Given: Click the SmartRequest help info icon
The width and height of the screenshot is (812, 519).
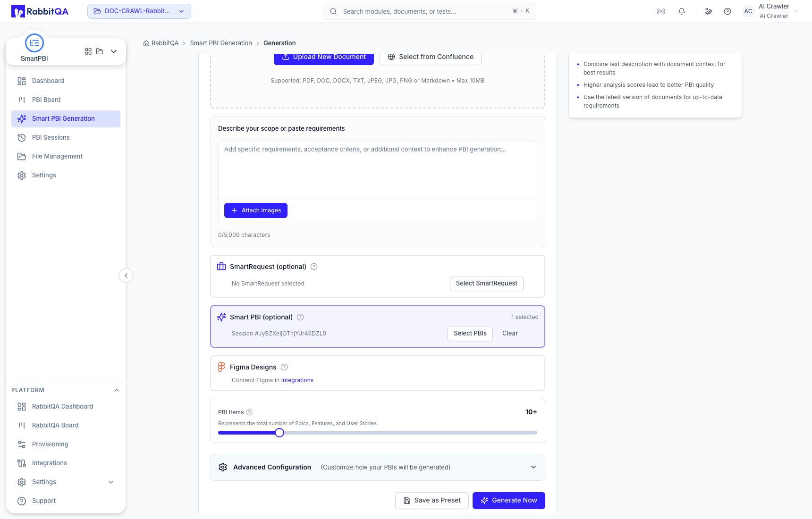Looking at the screenshot, I should coord(314,267).
